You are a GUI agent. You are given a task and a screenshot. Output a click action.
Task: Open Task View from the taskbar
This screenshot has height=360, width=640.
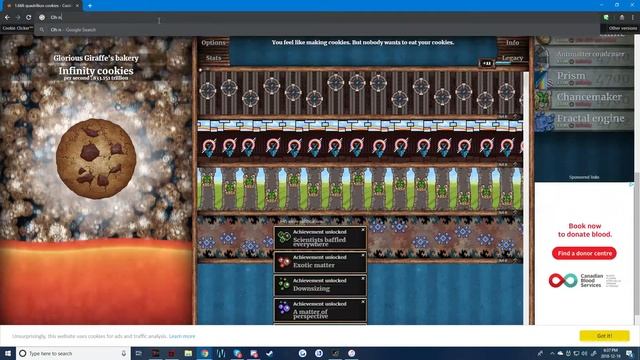click(x=139, y=353)
